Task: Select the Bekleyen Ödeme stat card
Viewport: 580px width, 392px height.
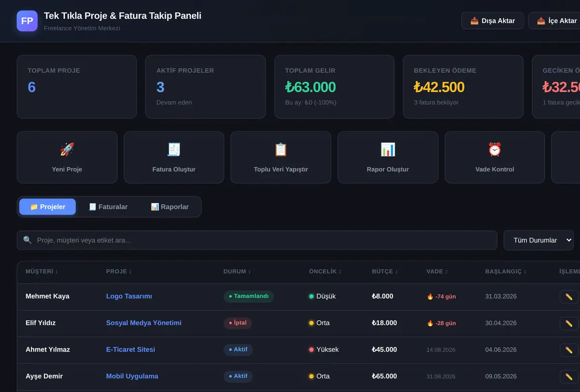Action: 463,87
